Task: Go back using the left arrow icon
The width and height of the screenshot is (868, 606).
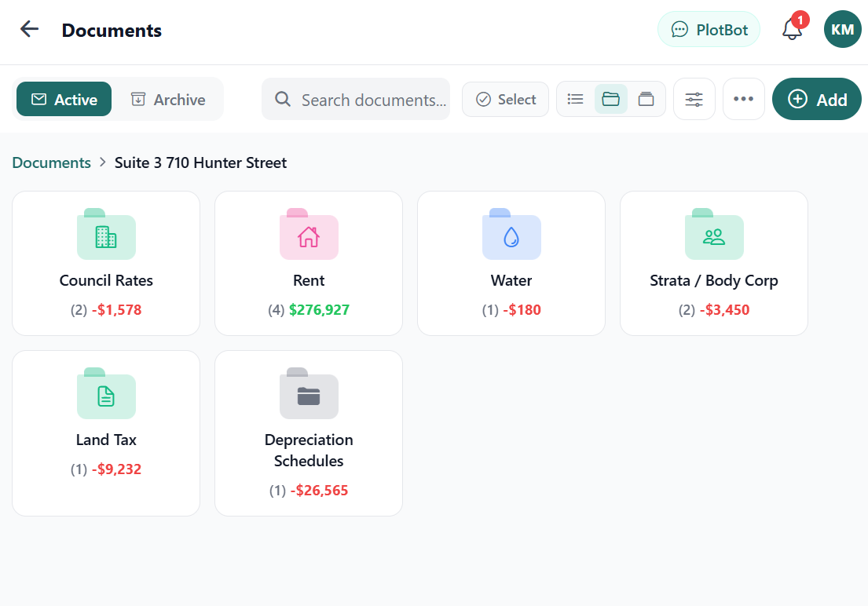Action: [29, 29]
